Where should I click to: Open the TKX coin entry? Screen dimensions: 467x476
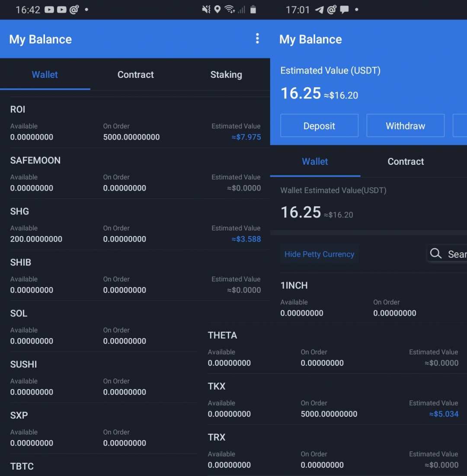[217, 386]
